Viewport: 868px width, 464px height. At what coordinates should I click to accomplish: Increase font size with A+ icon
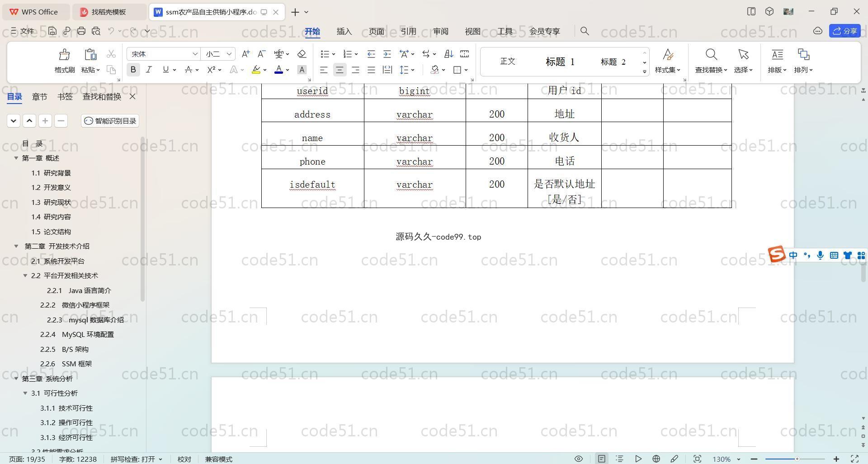point(245,54)
